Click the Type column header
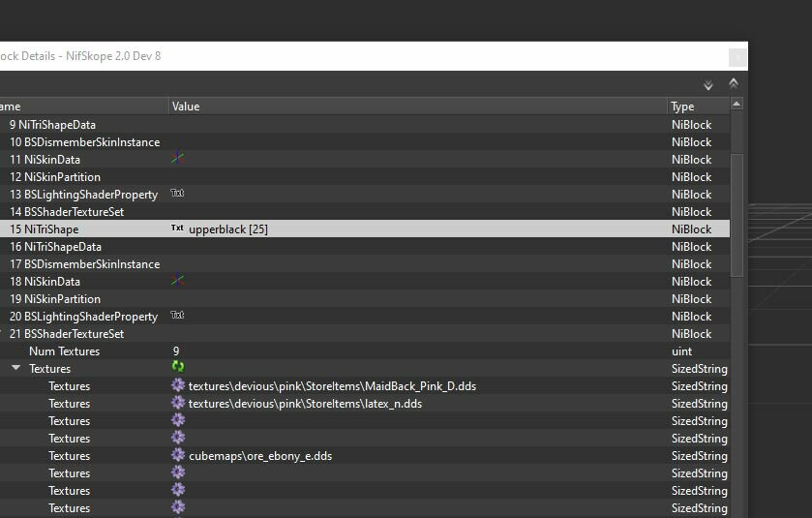The image size is (812, 518). [698, 107]
